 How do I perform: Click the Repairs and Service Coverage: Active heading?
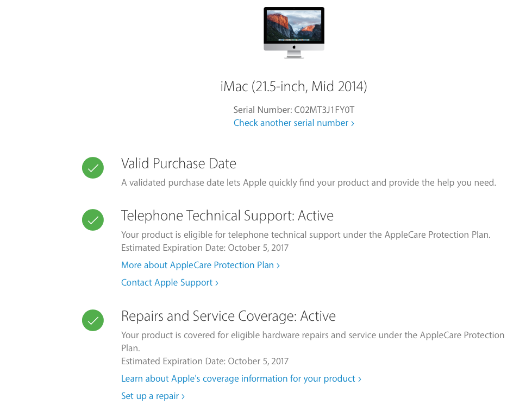click(x=228, y=316)
